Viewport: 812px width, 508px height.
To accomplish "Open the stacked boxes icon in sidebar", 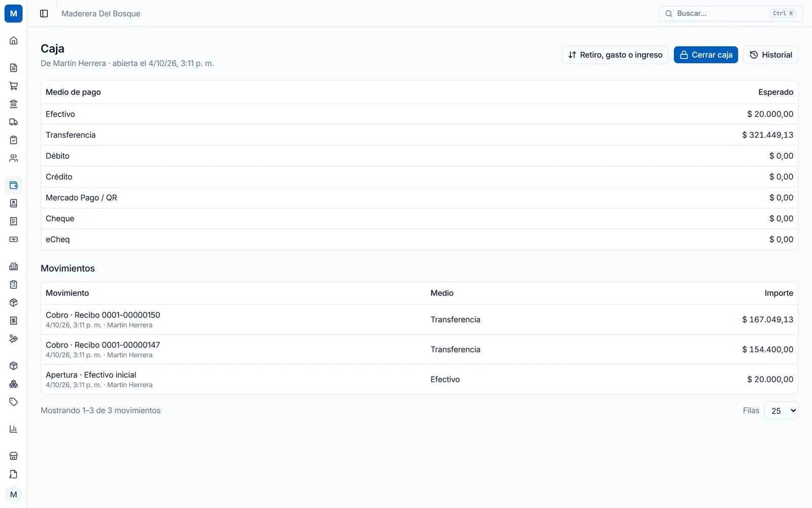I will tap(14, 384).
